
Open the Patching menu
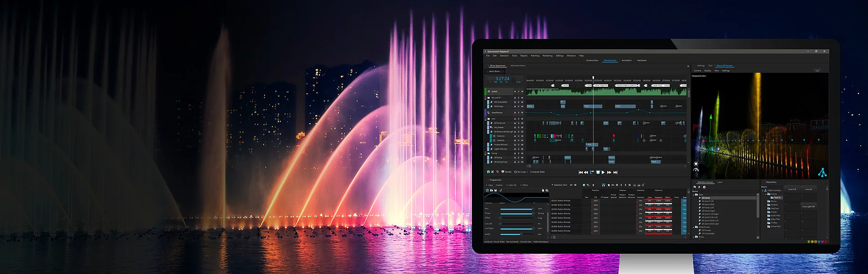click(535, 56)
